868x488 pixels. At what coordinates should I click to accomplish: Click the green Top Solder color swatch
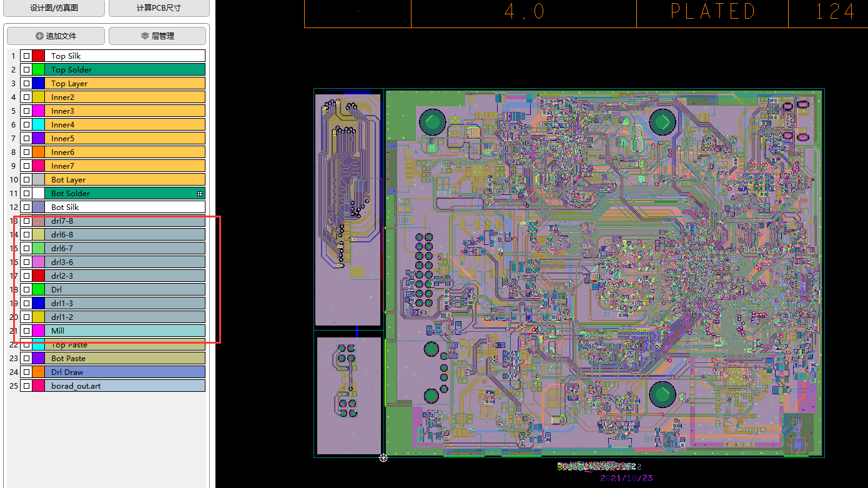click(x=39, y=70)
